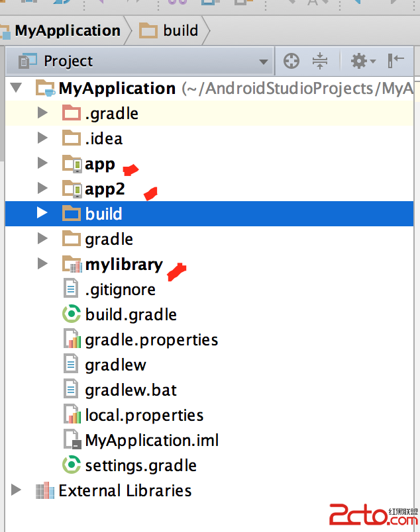Viewport: 420px width, 532px height.
Task: Select the local.properties file
Action: [144, 415]
